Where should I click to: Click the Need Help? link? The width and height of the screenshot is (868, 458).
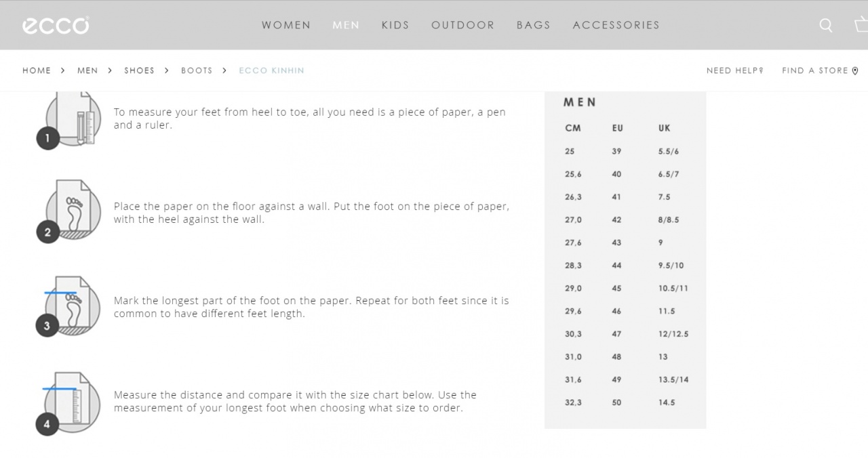click(734, 70)
